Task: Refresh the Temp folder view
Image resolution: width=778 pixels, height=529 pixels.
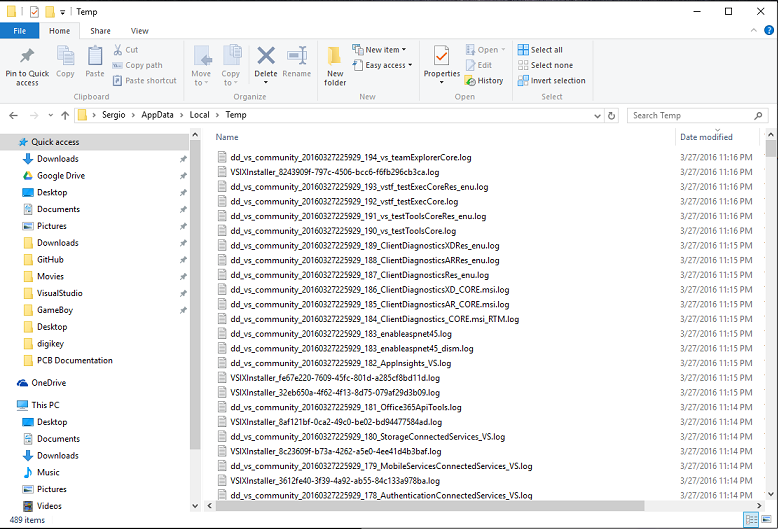Action: click(x=611, y=116)
